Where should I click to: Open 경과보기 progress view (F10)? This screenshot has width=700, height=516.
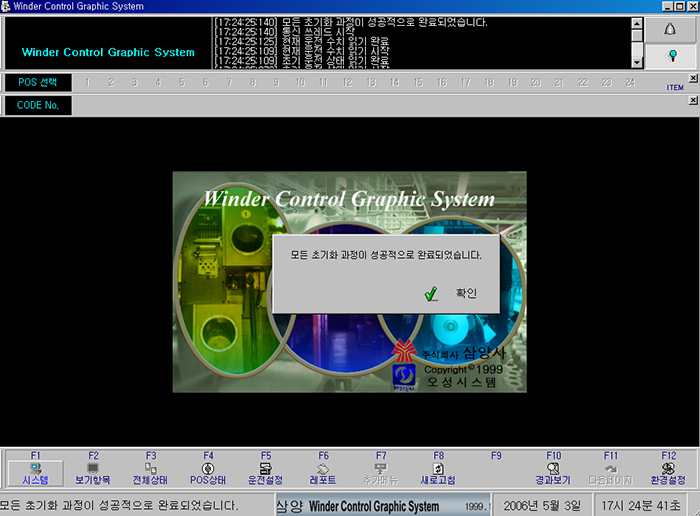pyautogui.click(x=553, y=472)
